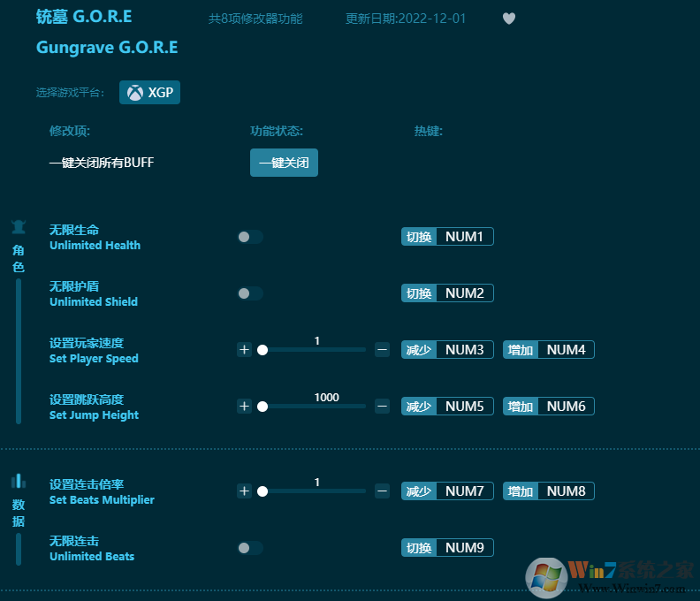
Task: Click the NUM7 decrease beats multiplier hotkey
Action: [447, 491]
